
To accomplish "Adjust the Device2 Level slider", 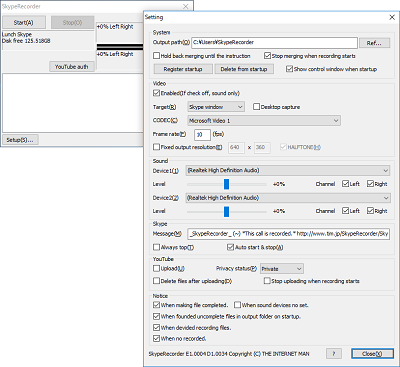I will pos(227,211).
